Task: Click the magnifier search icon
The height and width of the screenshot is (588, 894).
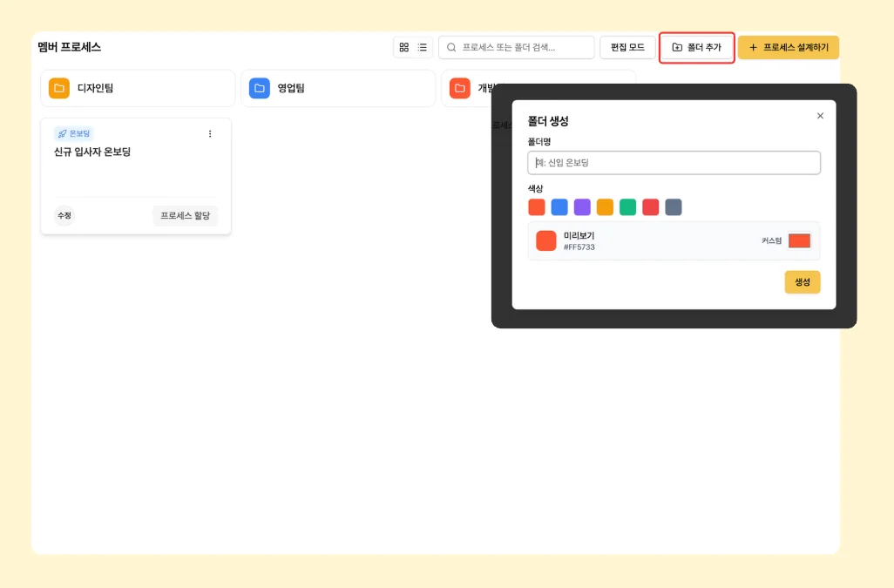Action: point(451,47)
